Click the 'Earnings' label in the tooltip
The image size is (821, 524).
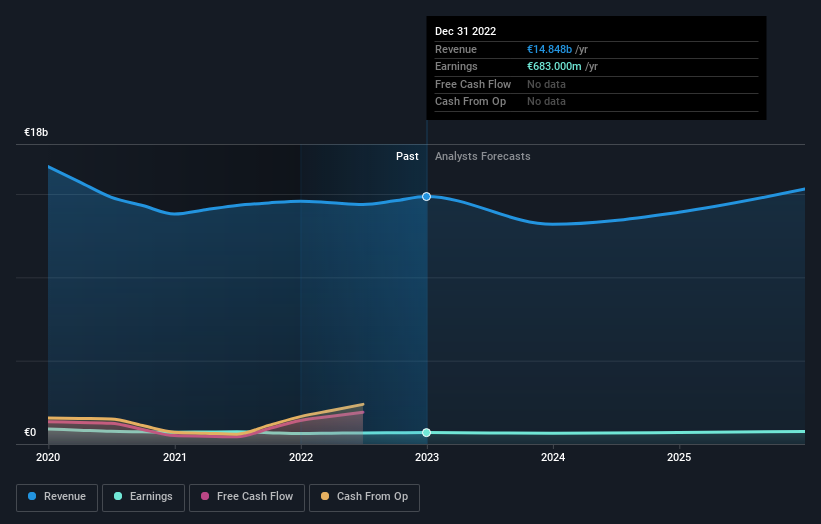click(x=456, y=66)
